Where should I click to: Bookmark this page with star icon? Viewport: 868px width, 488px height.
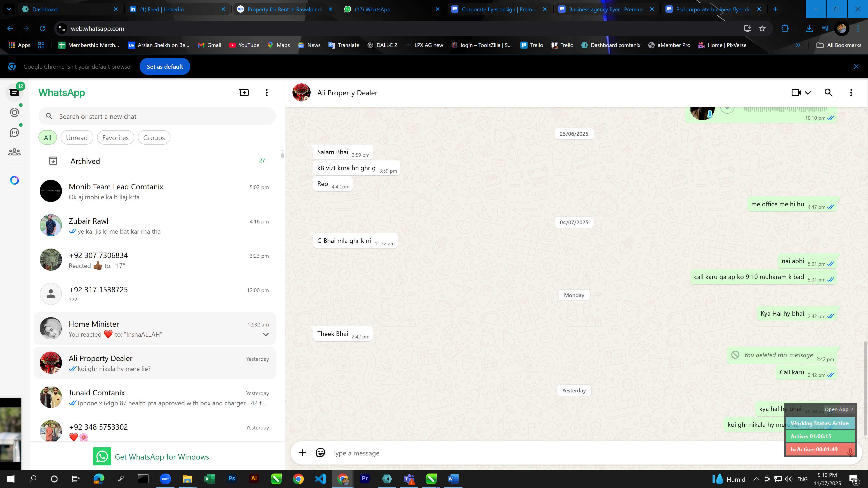(762, 29)
